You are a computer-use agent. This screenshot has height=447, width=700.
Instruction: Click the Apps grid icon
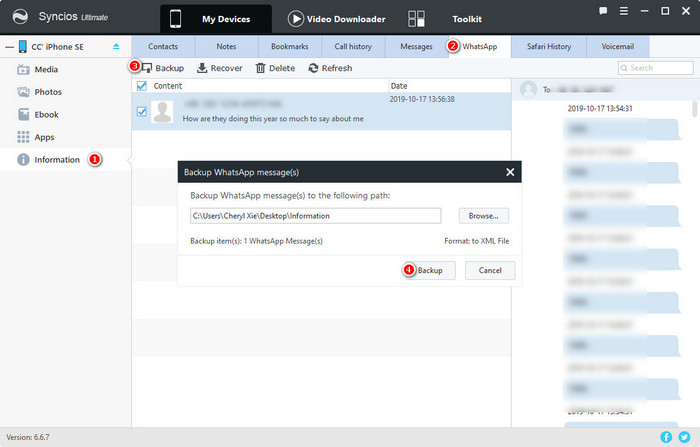(23, 137)
